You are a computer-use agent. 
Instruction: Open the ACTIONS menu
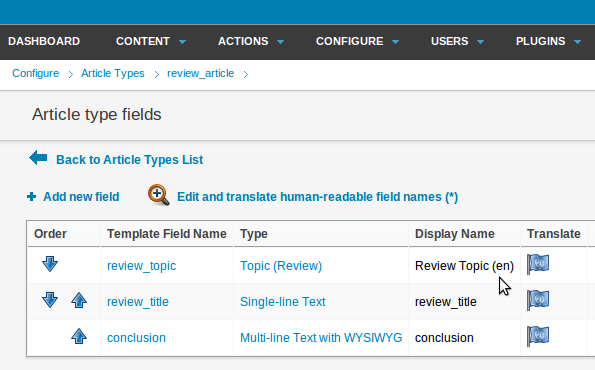pos(243,41)
